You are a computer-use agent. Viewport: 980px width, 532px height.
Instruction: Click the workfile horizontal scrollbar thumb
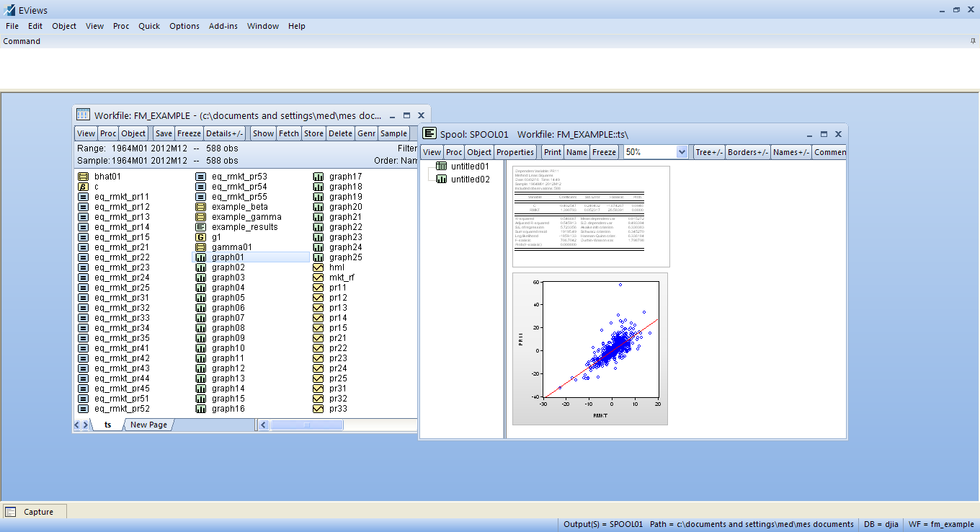pos(306,425)
